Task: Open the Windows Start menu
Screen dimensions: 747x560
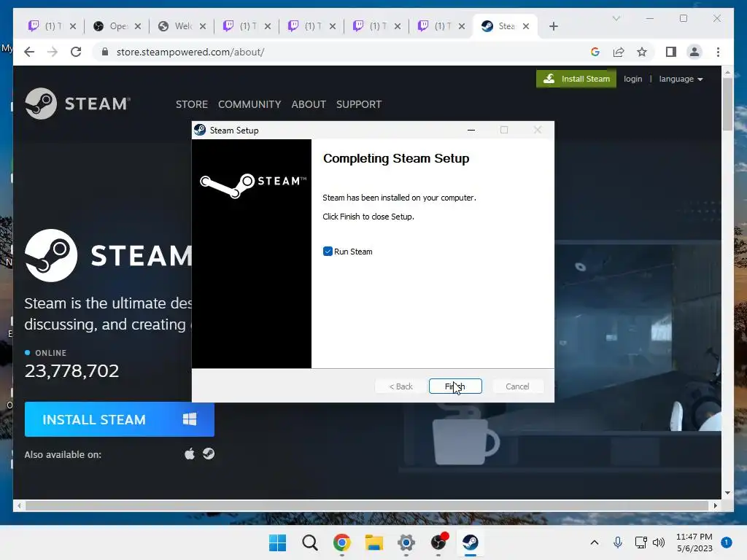Action: click(x=277, y=542)
